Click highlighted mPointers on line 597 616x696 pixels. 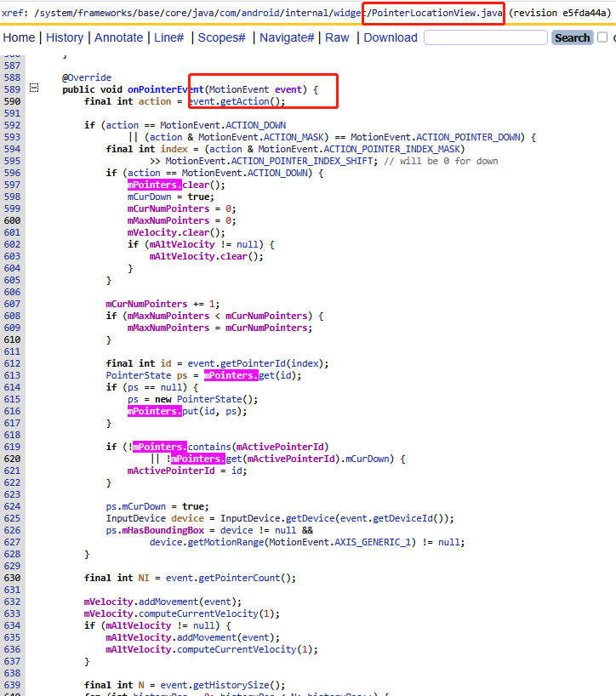point(155,185)
